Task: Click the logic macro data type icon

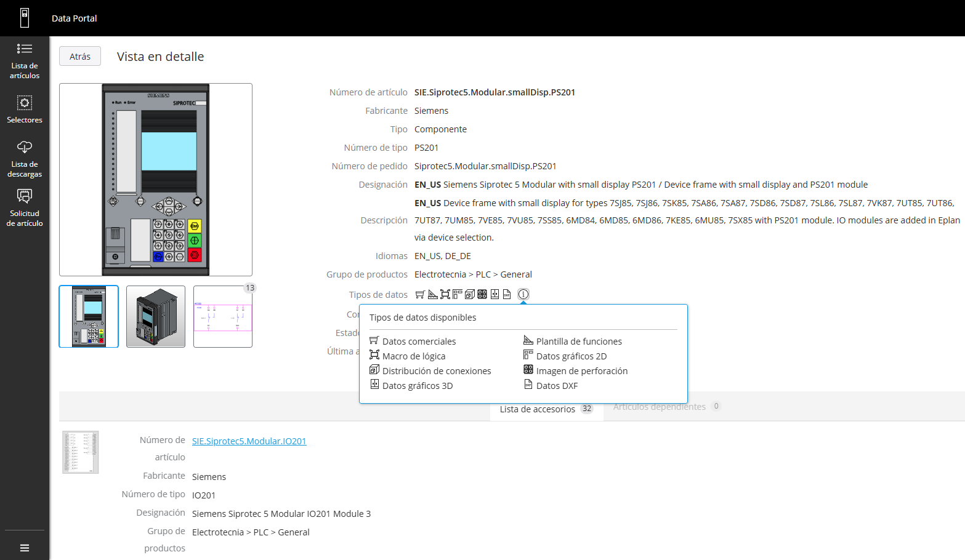Action: tap(445, 295)
